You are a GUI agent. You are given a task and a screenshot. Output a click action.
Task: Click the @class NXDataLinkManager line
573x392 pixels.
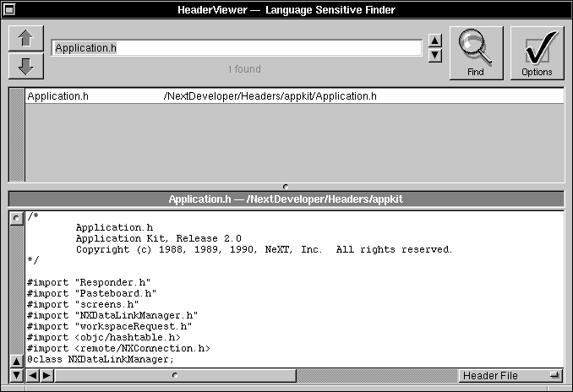click(x=101, y=359)
